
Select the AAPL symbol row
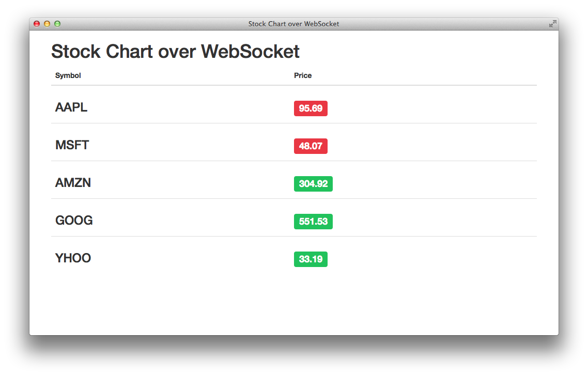(71, 107)
